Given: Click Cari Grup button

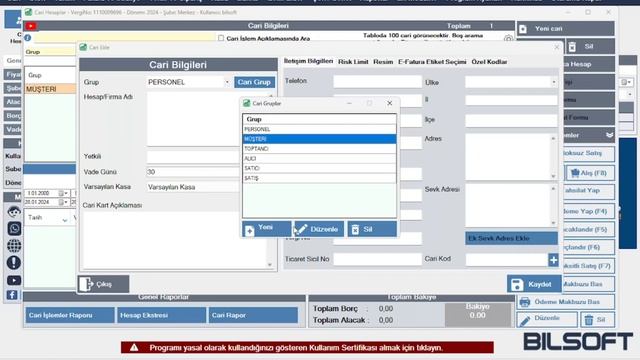Looking at the screenshot, I should (254, 82).
